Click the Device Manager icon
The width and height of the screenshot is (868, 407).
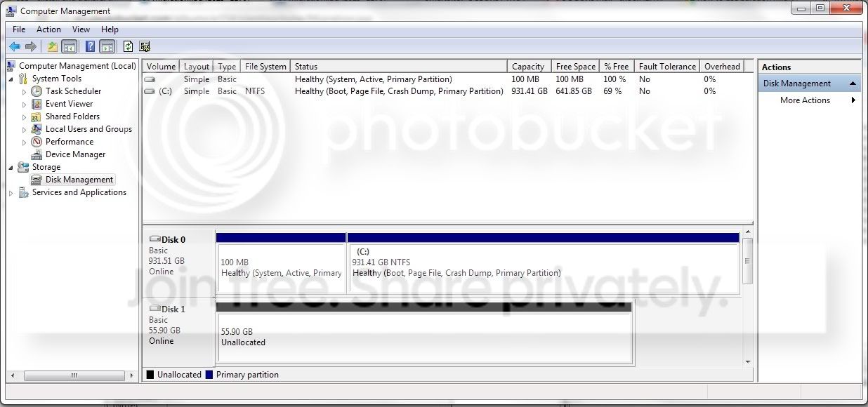(37, 154)
